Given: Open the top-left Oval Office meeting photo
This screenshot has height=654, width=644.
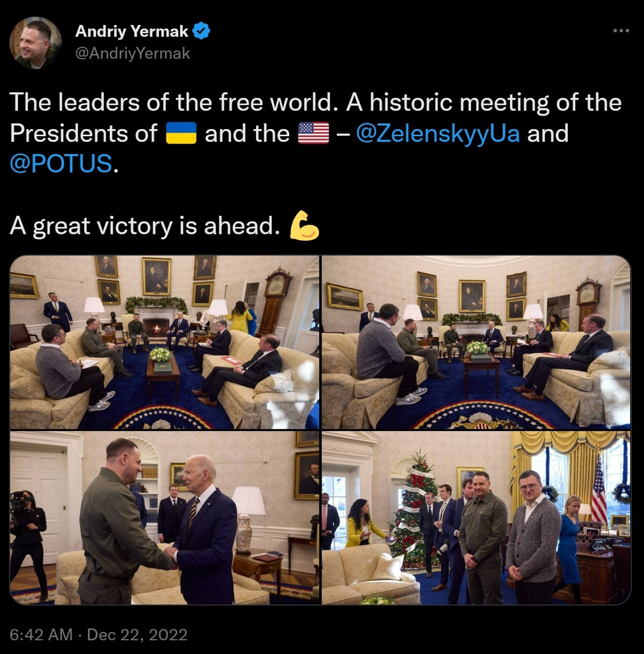Looking at the screenshot, I should 165,342.
